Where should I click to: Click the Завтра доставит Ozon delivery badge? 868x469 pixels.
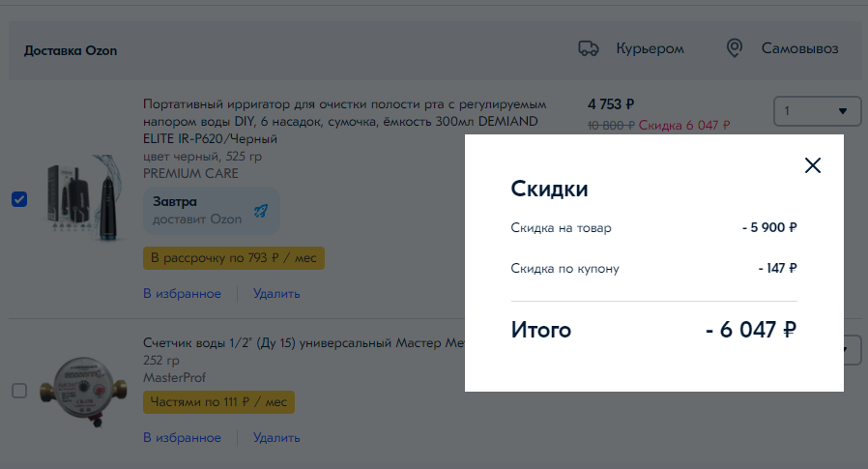(x=211, y=211)
